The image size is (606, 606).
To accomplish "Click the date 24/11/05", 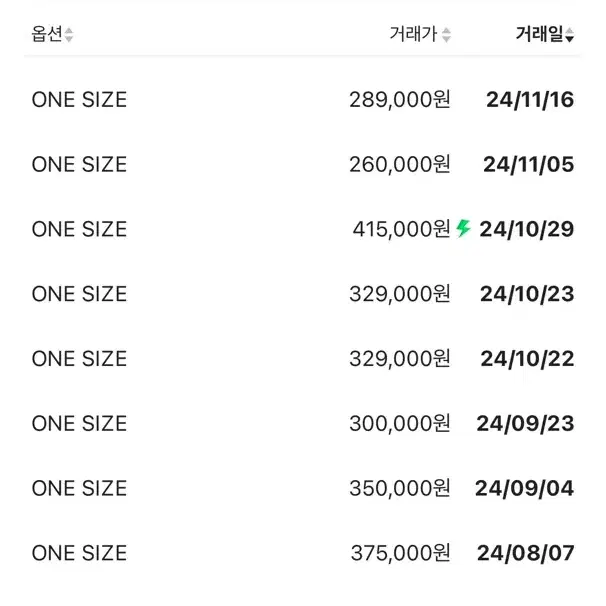I will point(528,164).
